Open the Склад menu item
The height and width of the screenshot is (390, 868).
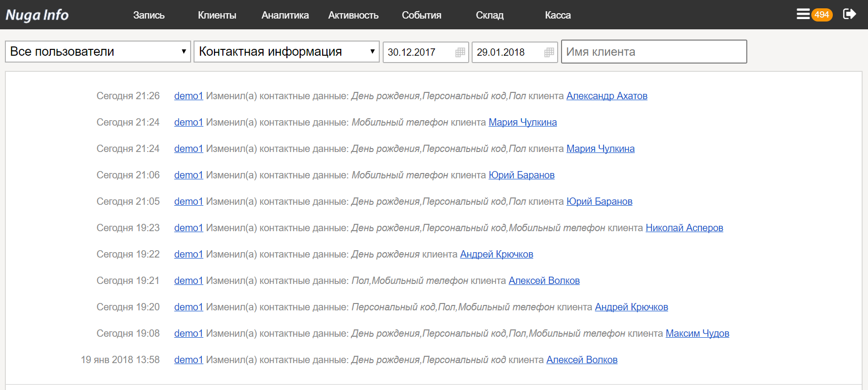pos(489,15)
